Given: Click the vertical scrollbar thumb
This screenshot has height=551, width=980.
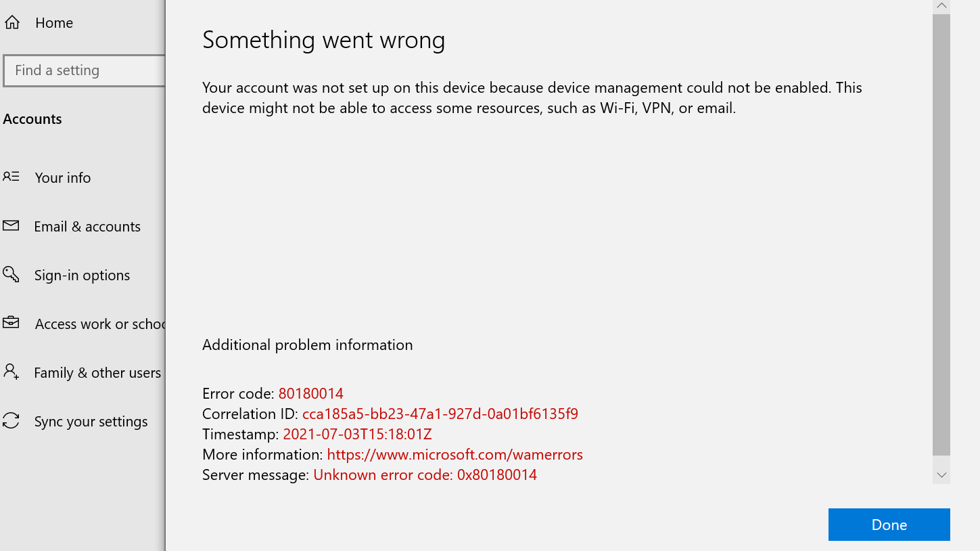Looking at the screenshot, I should click(x=941, y=235).
